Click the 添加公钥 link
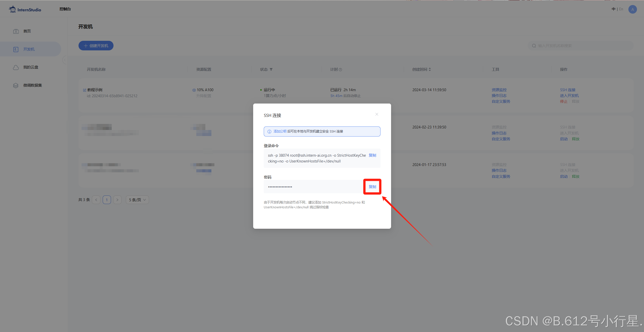The height and width of the screenshot is (332, 644). tap(280, 131)
